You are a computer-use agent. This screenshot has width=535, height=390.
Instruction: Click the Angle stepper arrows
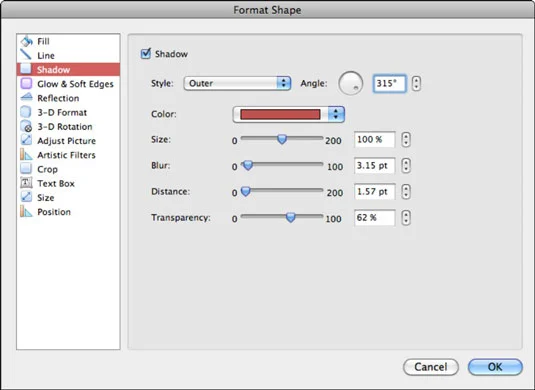[x=416, y=83]
